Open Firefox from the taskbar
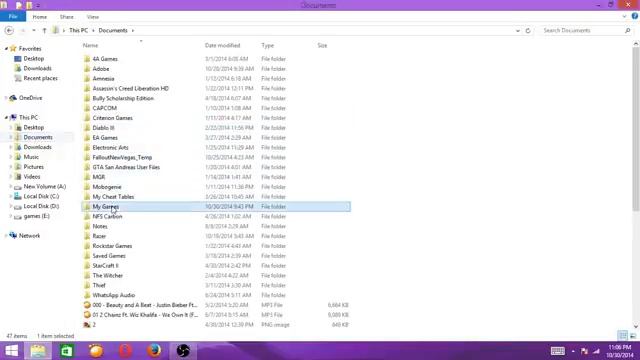 pos(154,351)
